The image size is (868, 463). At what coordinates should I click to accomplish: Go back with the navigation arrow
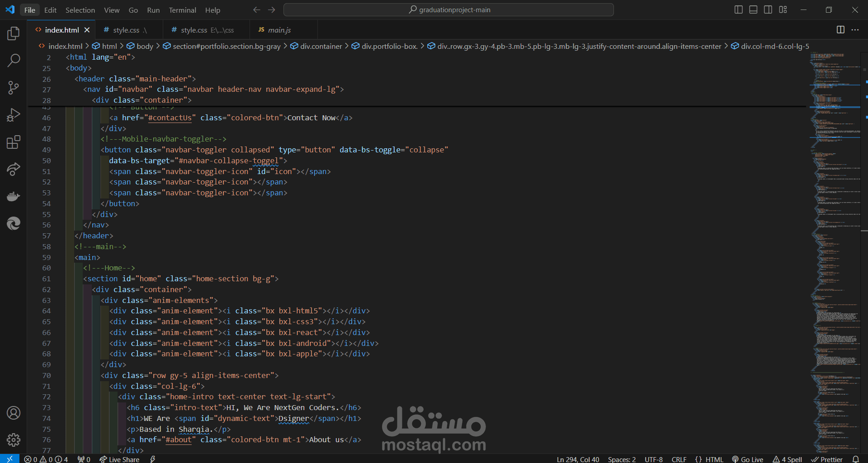pyautogui.click(x=257, y=9)
